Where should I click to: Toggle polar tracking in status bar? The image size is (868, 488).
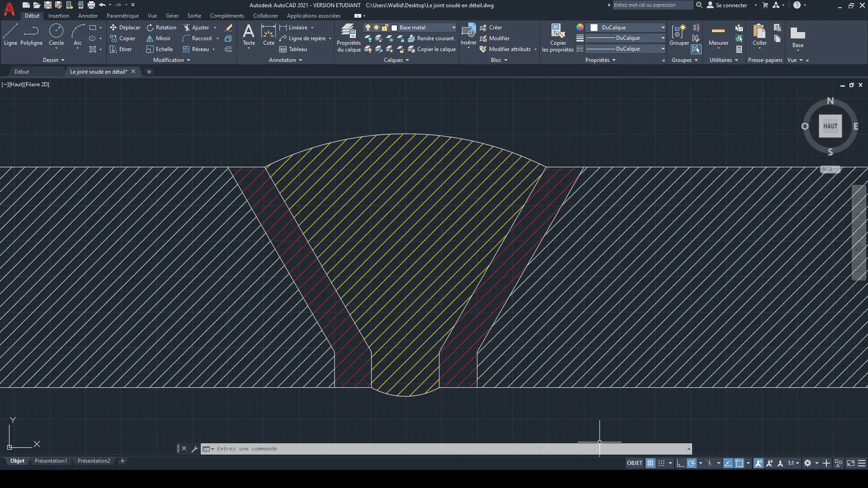coord(691,463)
